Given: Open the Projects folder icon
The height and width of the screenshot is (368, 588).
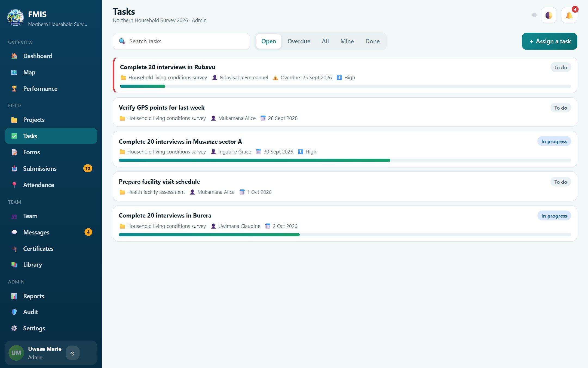Looking at the screenshot, I should (x=14, y=120).
